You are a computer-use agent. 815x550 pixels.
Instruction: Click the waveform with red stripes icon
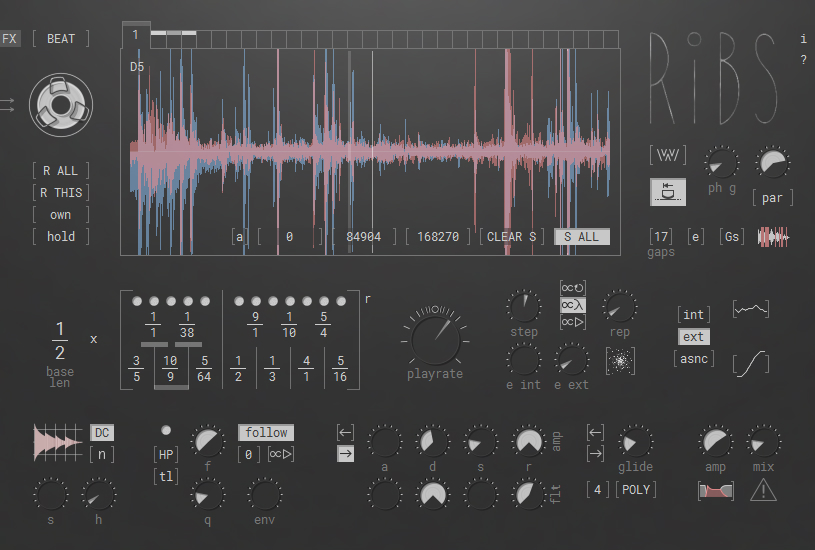click(x=773, y=237)
